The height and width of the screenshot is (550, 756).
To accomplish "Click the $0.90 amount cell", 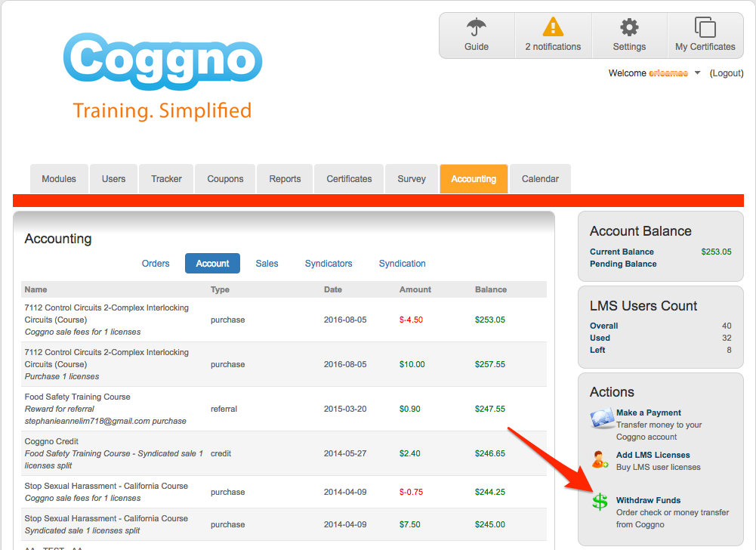I will (x=410, y=409).
